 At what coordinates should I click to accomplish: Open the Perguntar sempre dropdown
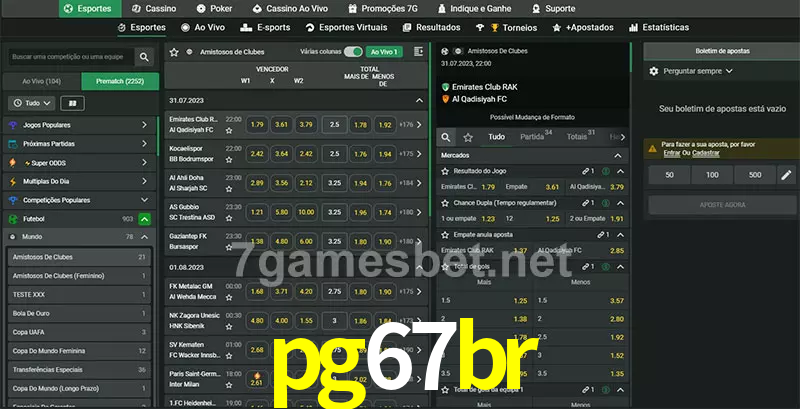(697, 71)
